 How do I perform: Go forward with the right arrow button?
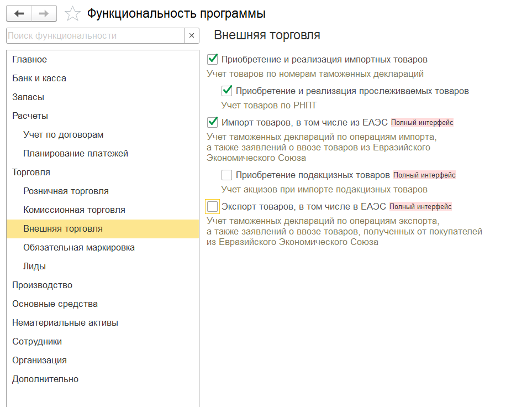[x=44, y=14]
